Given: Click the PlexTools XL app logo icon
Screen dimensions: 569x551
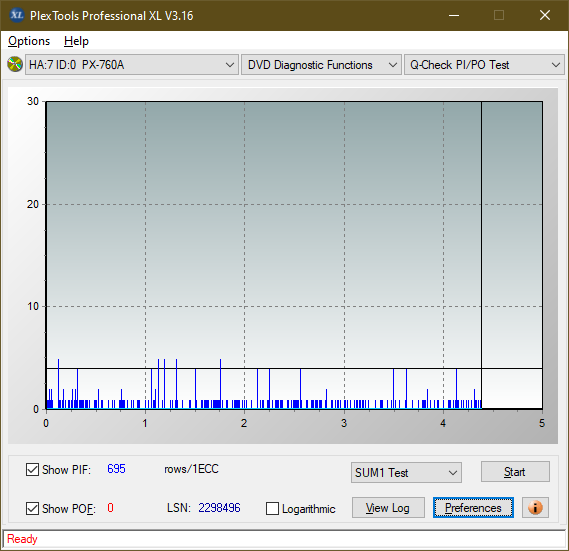Looking at the screenshot, I should click(x=16, y=15).
